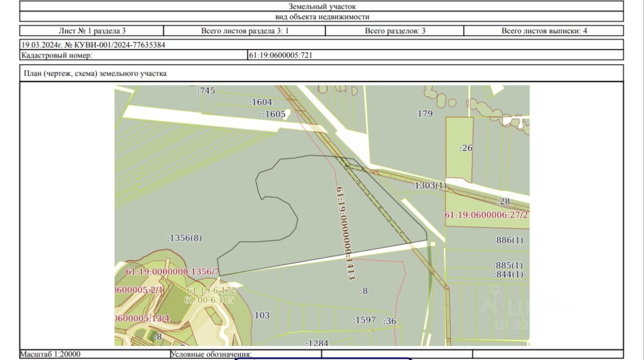Click parcel label :1356(8)

click(x=184, y=238)
